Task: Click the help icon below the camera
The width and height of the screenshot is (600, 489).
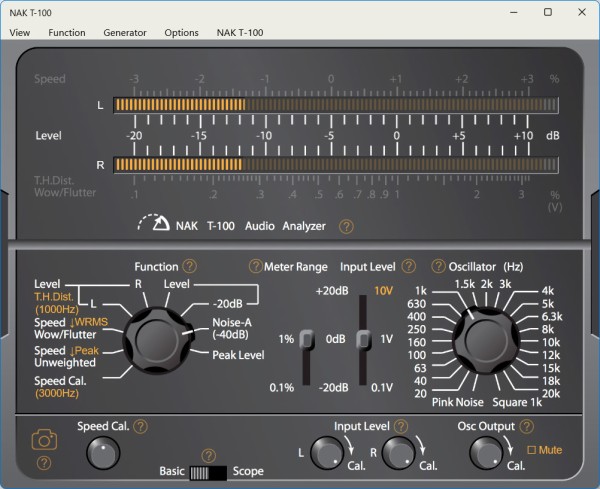Action: tap(44, 463)
